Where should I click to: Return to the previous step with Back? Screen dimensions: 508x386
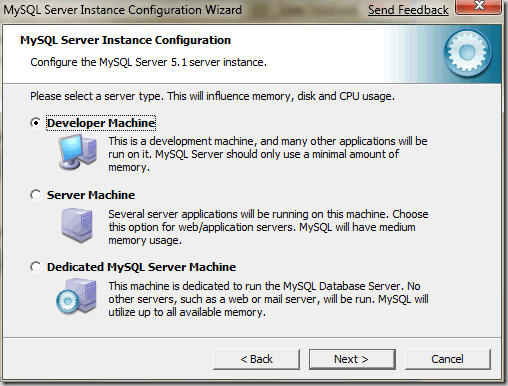256,359
